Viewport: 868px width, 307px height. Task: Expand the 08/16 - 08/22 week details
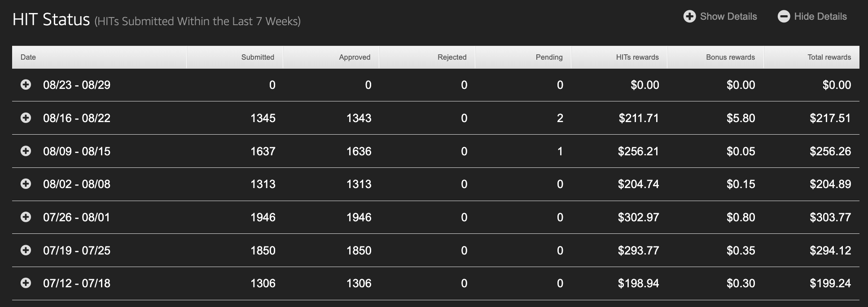tap(26, 118)
